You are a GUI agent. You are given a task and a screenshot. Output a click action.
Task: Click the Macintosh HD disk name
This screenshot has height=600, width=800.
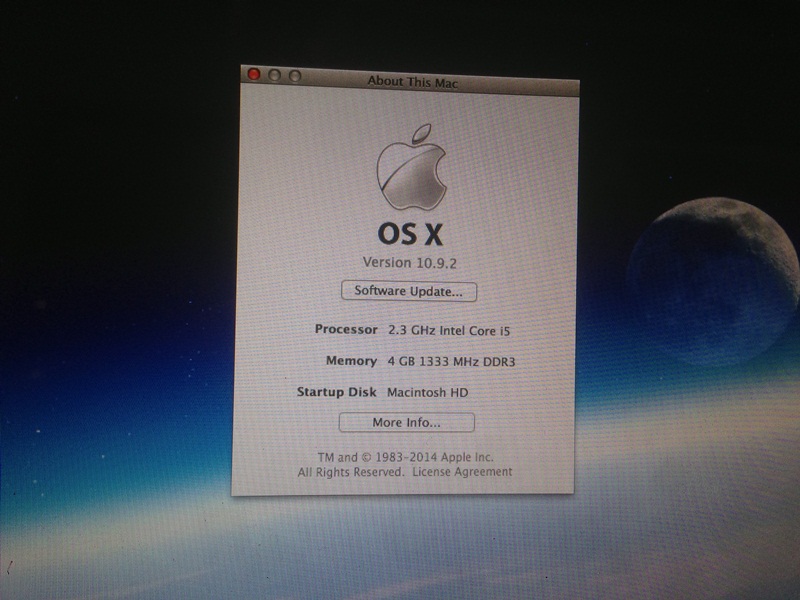(x=428, y=393)
